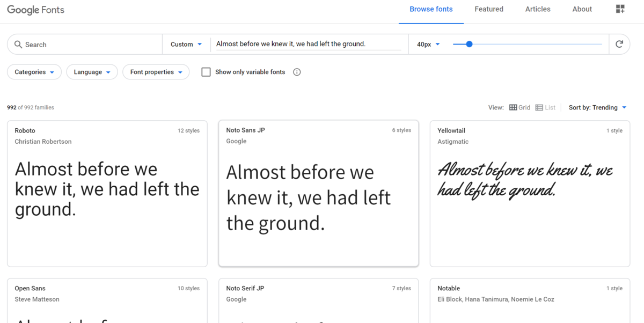
Task: Open variable fonts info icon
Action: pos(297,72)
